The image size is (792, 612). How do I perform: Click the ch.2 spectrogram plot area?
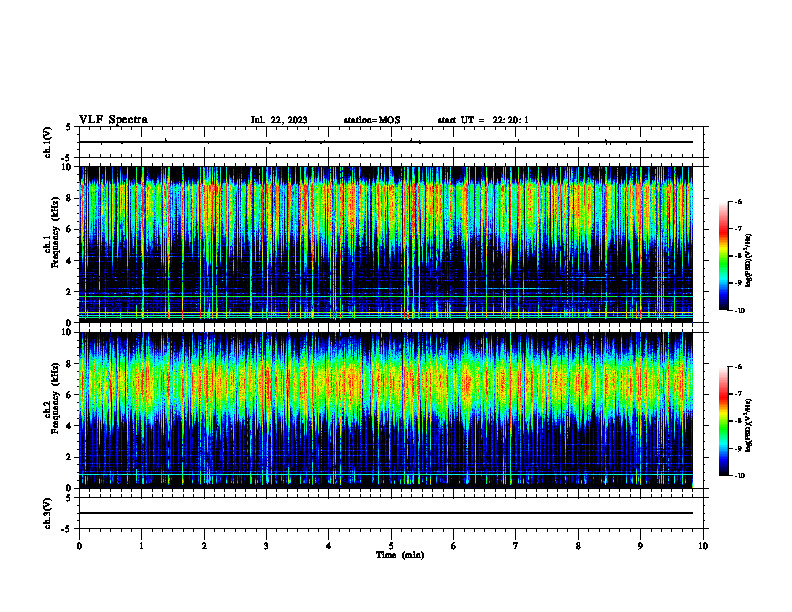click(386, 410)
